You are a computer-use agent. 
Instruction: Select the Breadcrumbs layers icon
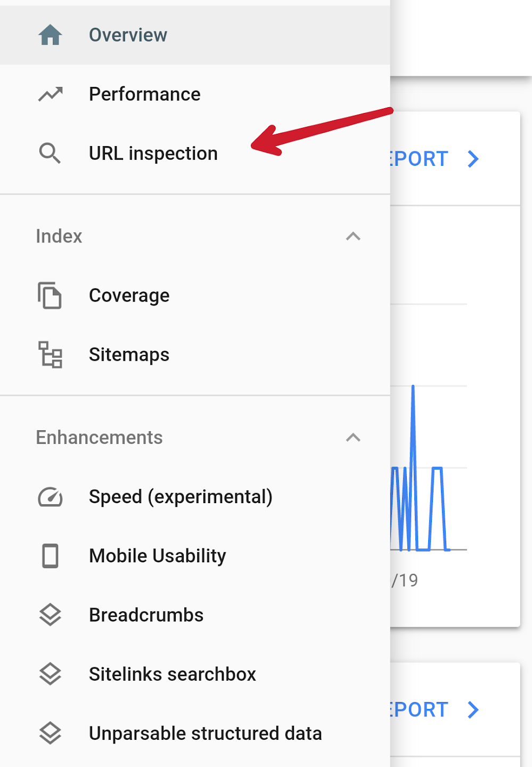[x=50, y=615]
